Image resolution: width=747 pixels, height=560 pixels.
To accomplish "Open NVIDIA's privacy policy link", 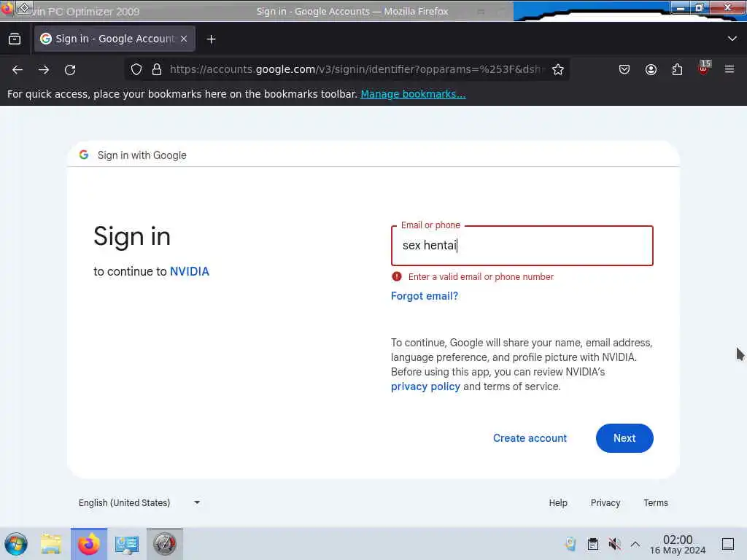I will click(x=425, y=386).
